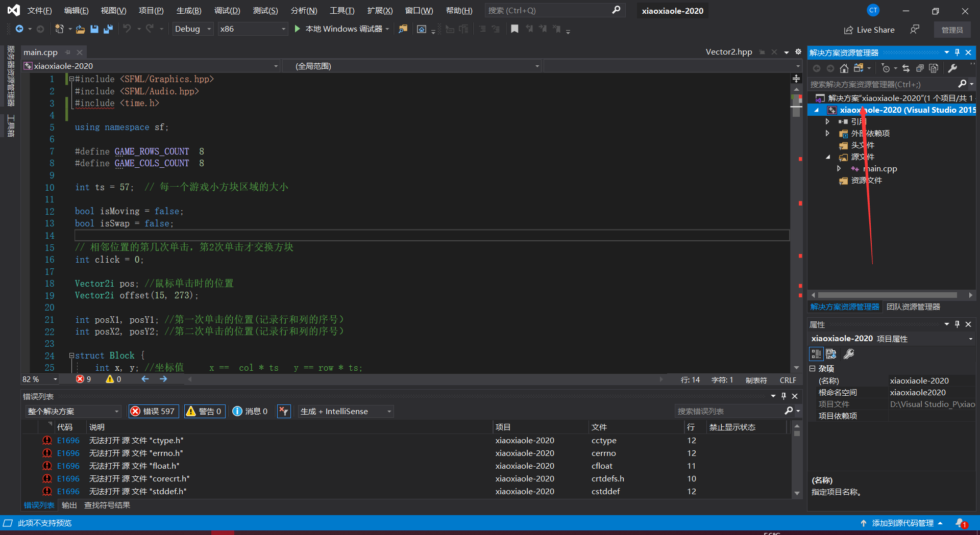The image size is (980, 535).
Task: Toggle a bookmark with the bookmark icon
Action: click(x=514, y=29)
